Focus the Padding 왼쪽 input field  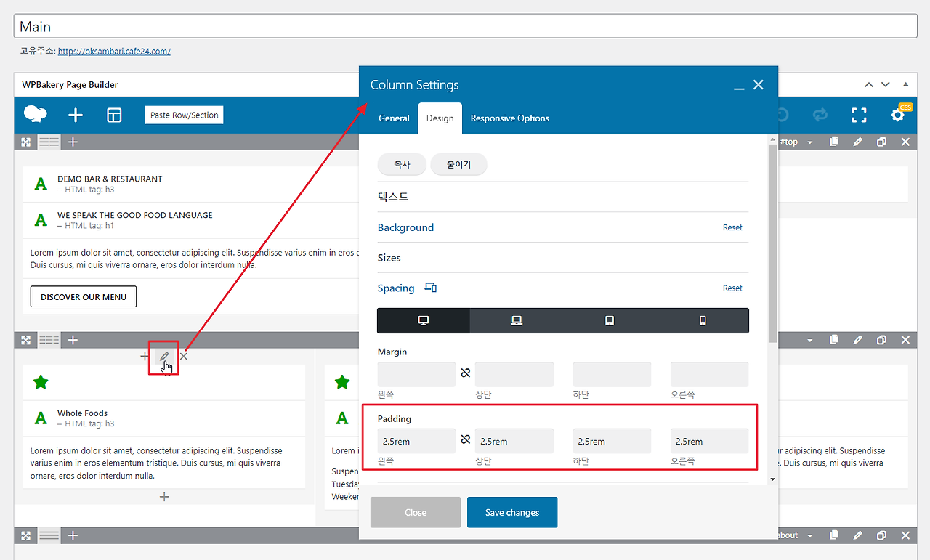pyautogui.click(x=416, y=441)
